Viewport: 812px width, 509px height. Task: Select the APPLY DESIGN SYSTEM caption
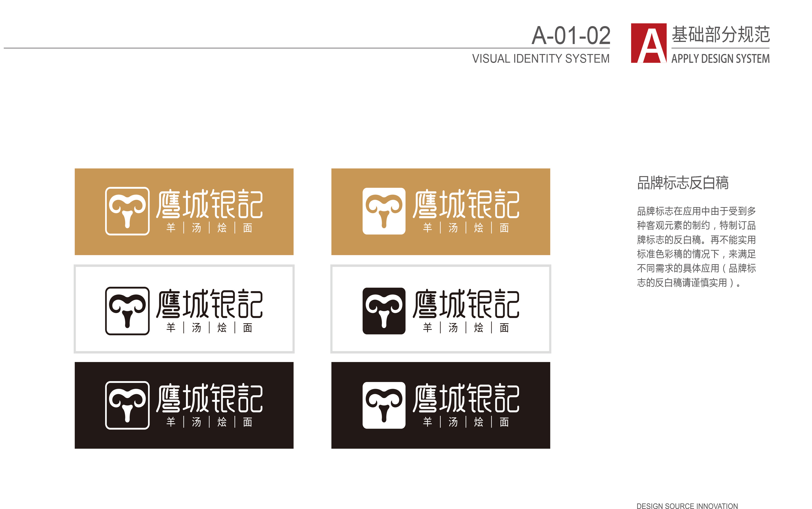(x=720, y=58)
